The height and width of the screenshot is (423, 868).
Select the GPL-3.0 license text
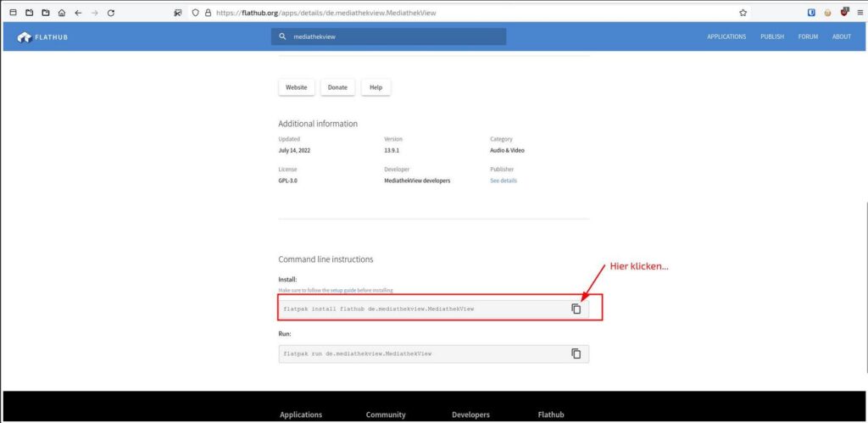point(288,181)
